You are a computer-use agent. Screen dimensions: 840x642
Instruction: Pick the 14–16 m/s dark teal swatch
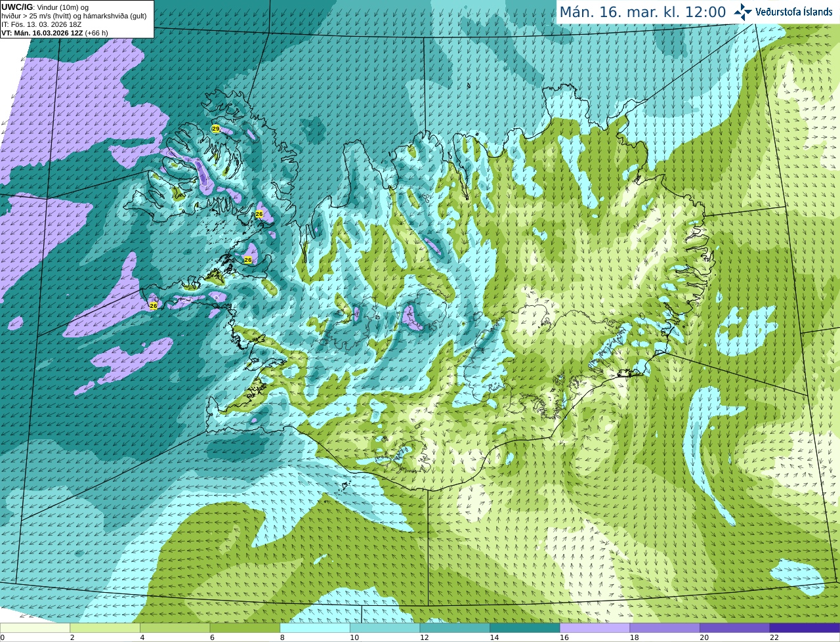coord(525,628)
